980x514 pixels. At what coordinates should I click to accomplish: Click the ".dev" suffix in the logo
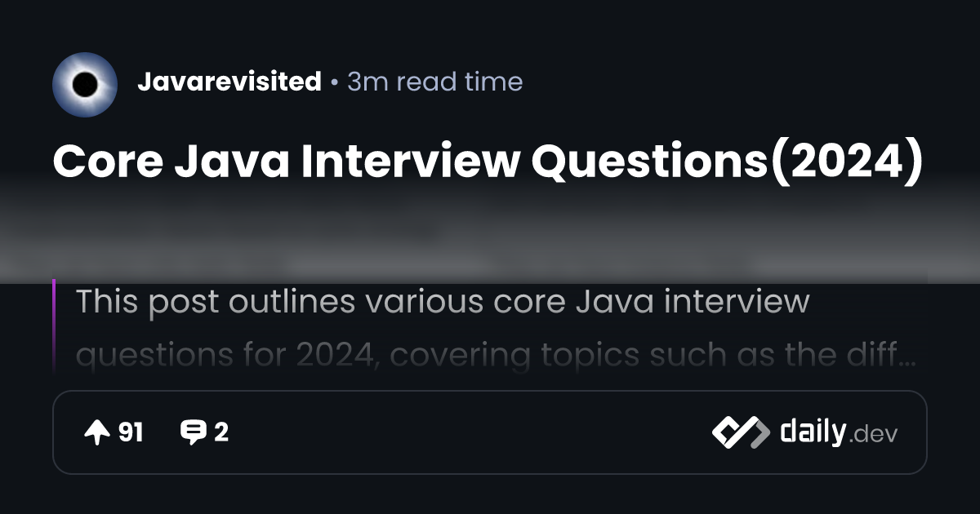point(874,435)
